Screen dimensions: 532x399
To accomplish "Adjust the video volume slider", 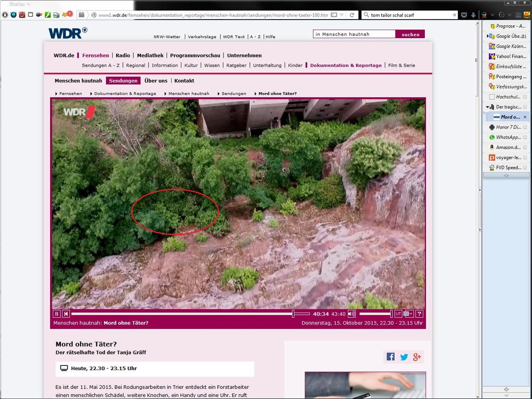I will click(376, 314).
